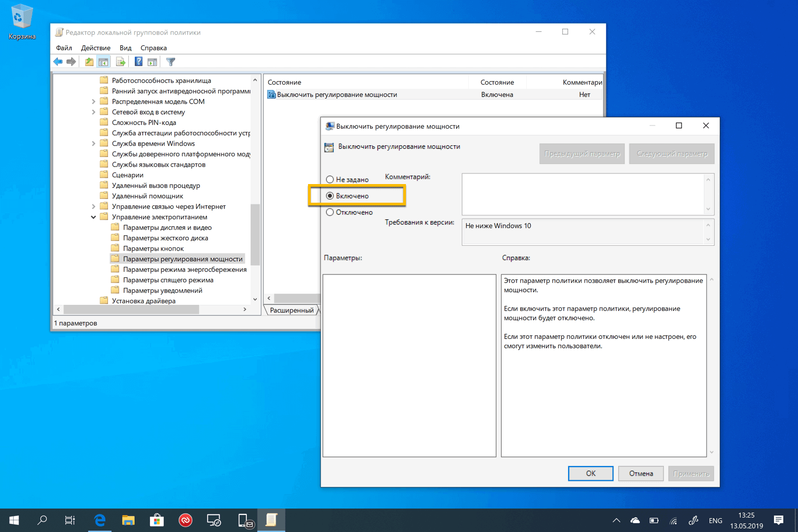Open OneDrive cloud icon in system tray
The height and width of the screenshot is (532, 798).
[635, 520]
